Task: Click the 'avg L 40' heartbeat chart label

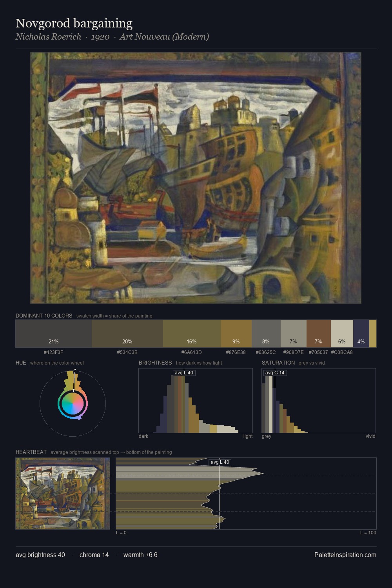Action: tap(220, 462)
